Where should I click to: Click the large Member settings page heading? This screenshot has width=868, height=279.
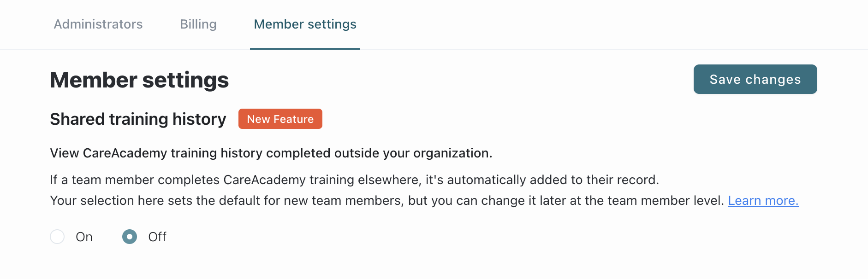(x=139, y=80)
